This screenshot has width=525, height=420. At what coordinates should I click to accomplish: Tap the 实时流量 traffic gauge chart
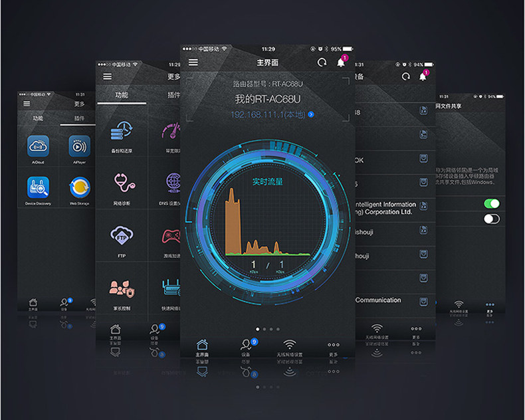click(268, 222)
